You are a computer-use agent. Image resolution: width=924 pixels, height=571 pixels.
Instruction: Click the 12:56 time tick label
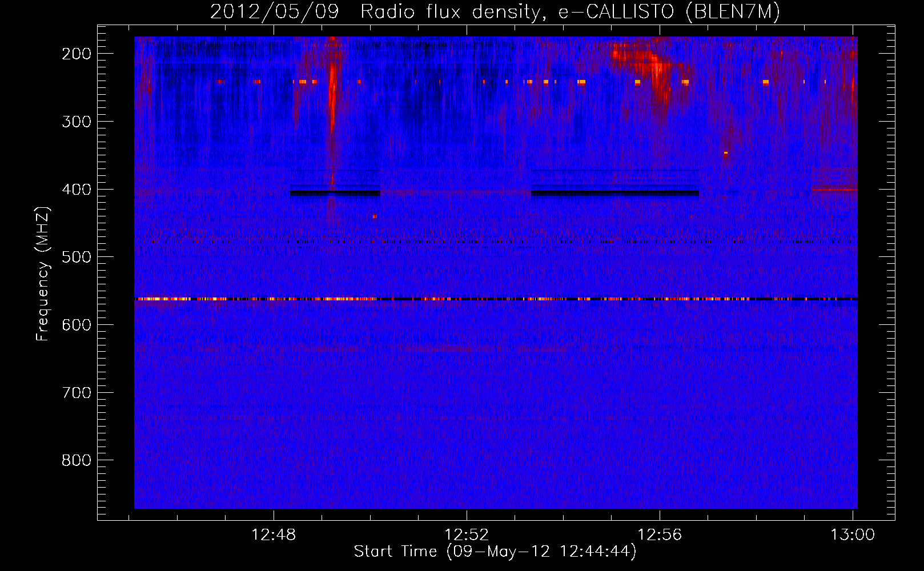pyautogui.click(x=660, y=535)
